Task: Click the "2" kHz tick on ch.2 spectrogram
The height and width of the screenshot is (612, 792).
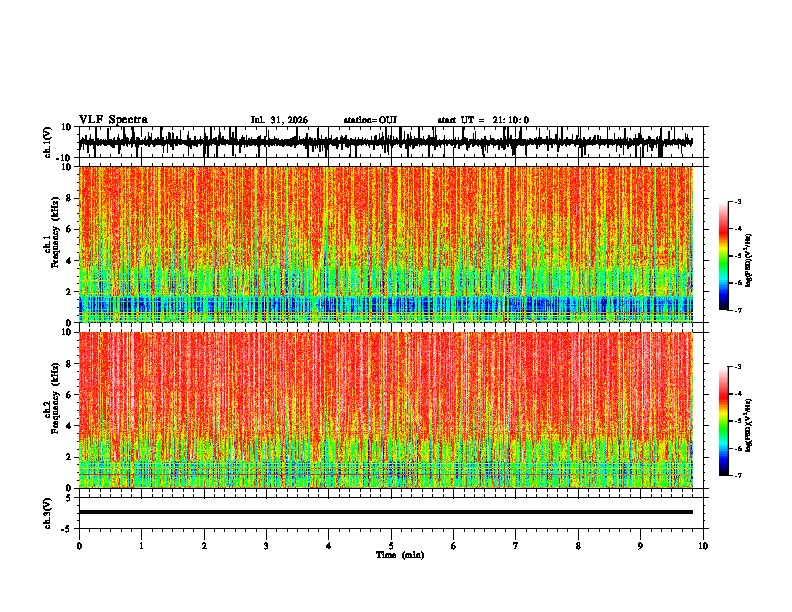Action: click(x=70, y=457)
